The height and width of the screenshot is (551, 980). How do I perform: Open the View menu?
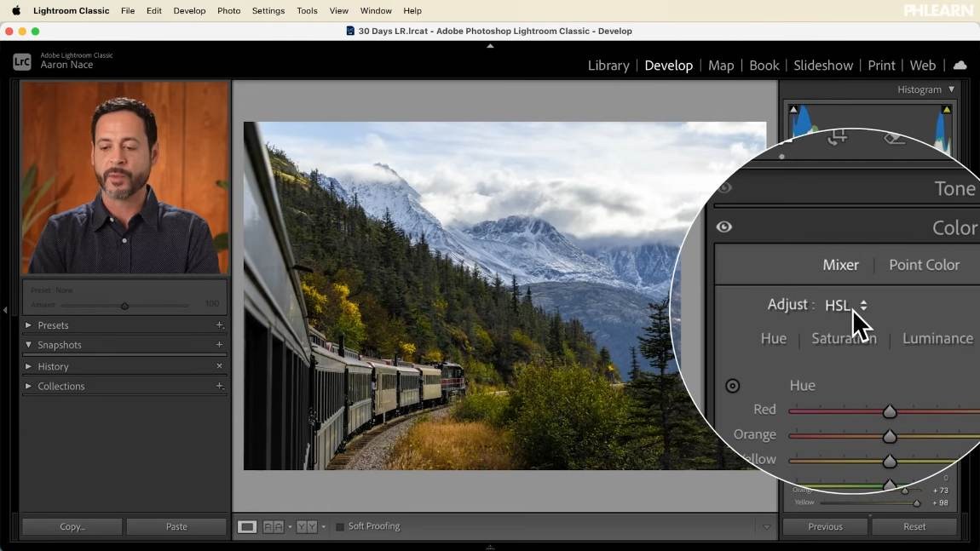(x=339, y=10)
